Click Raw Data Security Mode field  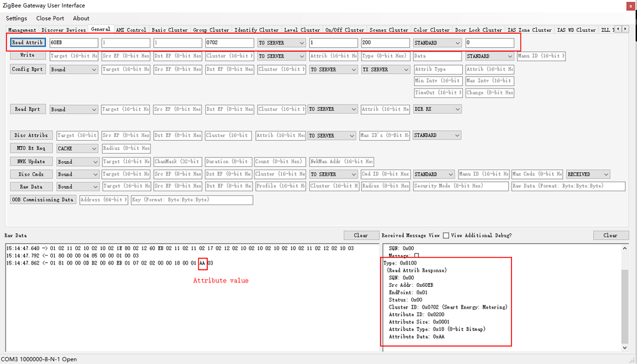pos(460,186)
